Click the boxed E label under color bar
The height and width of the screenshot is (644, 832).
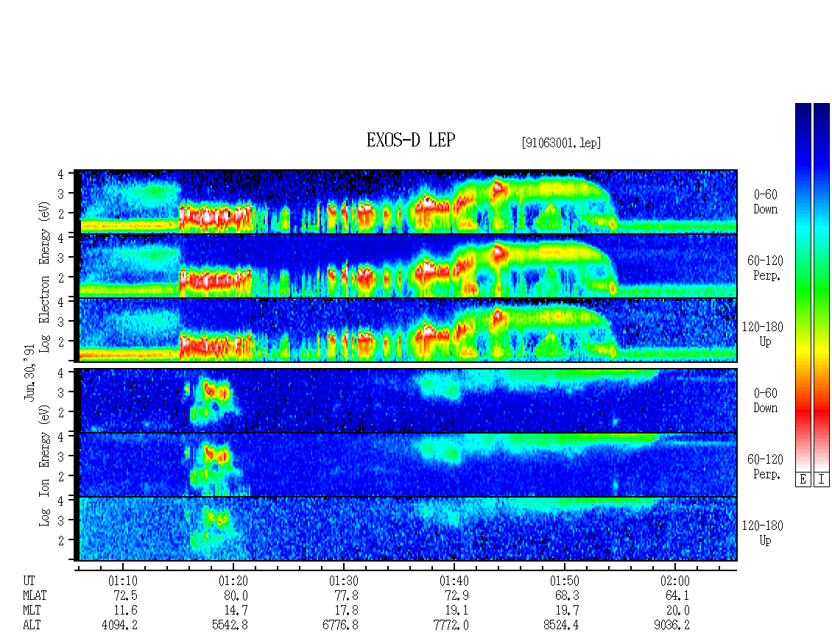pos(803,480)
